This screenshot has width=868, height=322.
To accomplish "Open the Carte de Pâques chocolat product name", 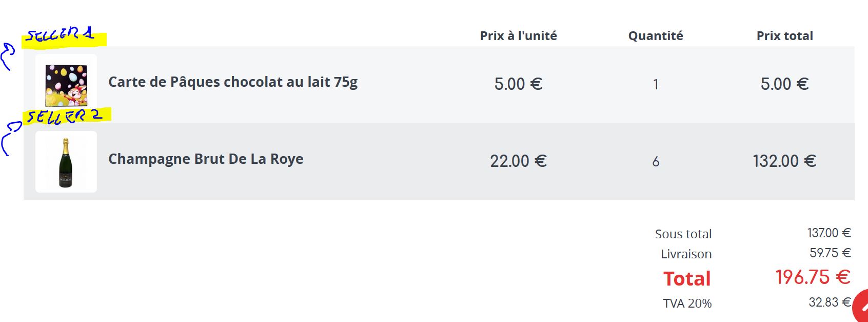I will pyautogui.click(x=233, y=82).
